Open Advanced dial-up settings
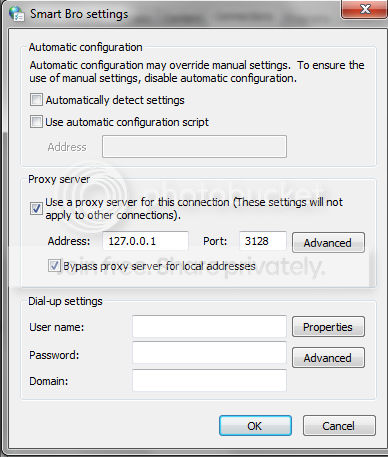The image size is (388, 457). 328,358
